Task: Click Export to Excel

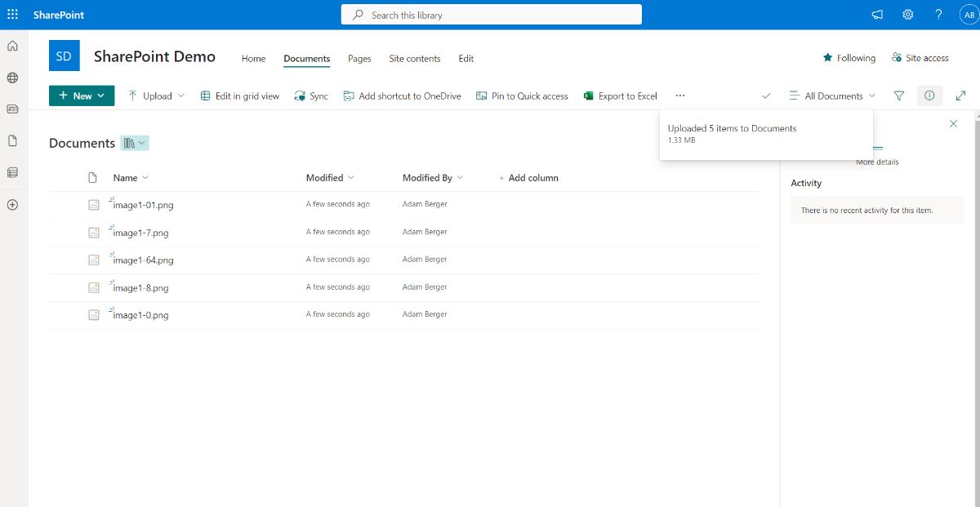Action: 621,96
